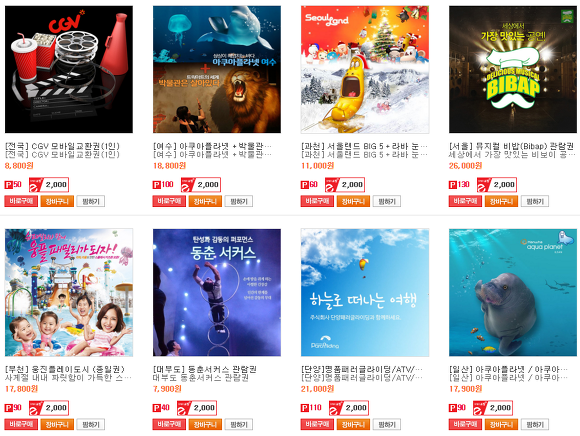Screen dimensions: 580x436
Task: Click the 2,000 coupon badge under 동춘서커스 item
Action: coord(197,408)
